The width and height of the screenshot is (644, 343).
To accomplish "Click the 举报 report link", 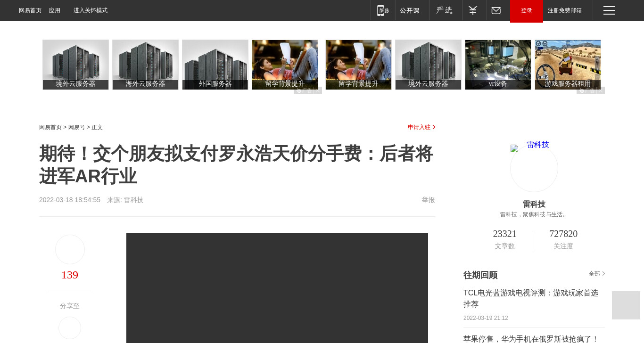I will [x=429, y=200].
